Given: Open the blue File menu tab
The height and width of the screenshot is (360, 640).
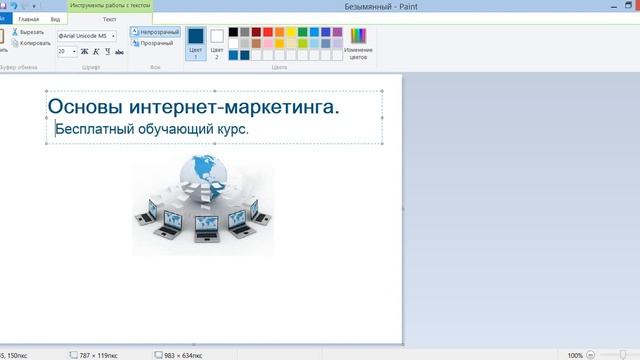Looking at the screenshot, I should 5,19.
